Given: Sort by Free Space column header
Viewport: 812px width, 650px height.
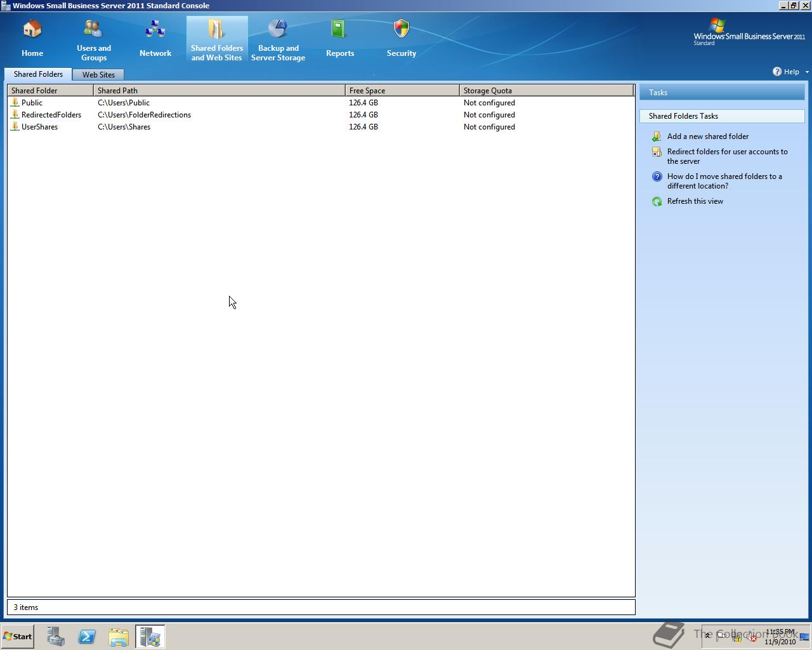Looking at the screenshot, I should point(402,91).
